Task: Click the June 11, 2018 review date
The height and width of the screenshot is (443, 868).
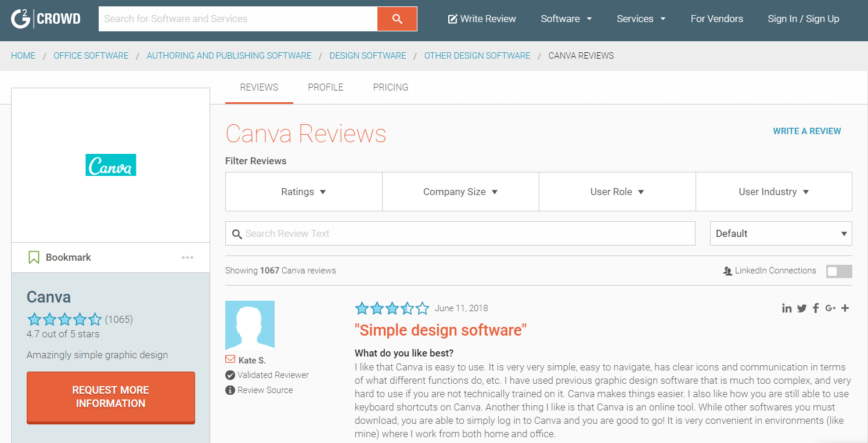Action: coord(462,308)
